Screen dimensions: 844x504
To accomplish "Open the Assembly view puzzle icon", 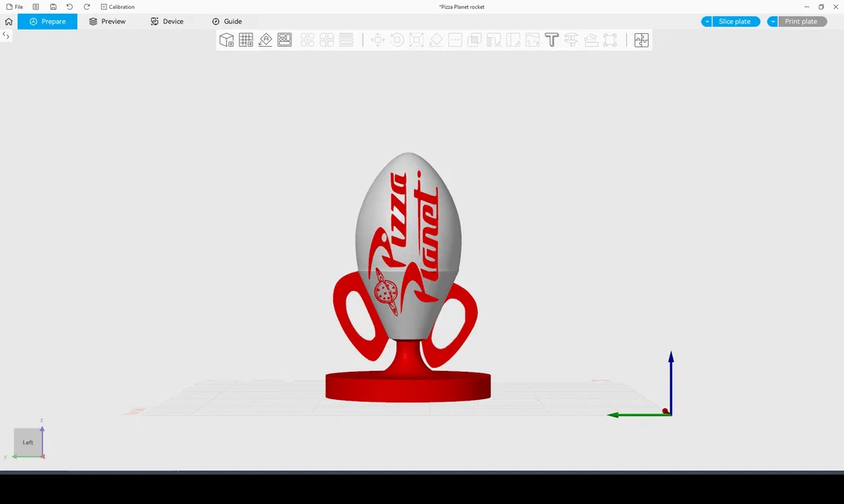I will 641,40.
